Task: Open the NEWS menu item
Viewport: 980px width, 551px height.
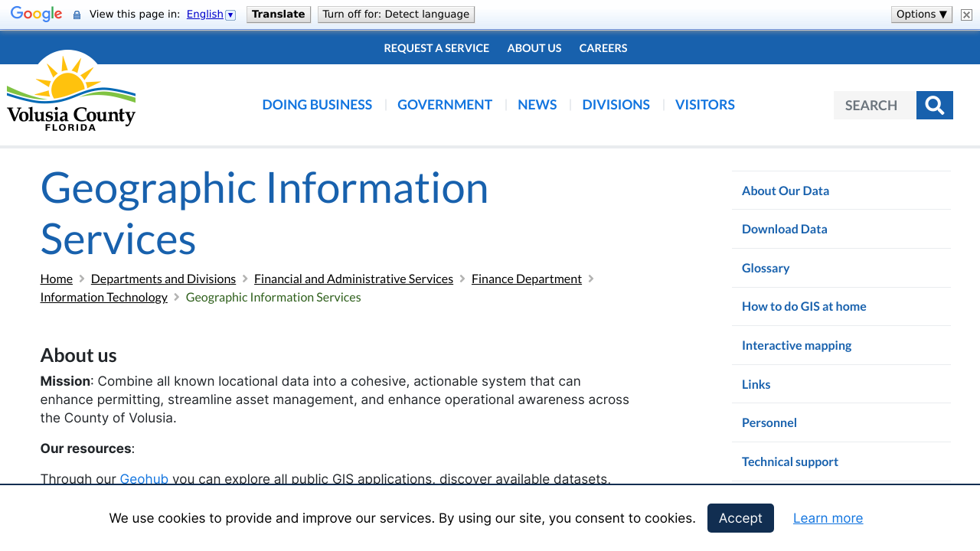Action: tap(537, 104)
